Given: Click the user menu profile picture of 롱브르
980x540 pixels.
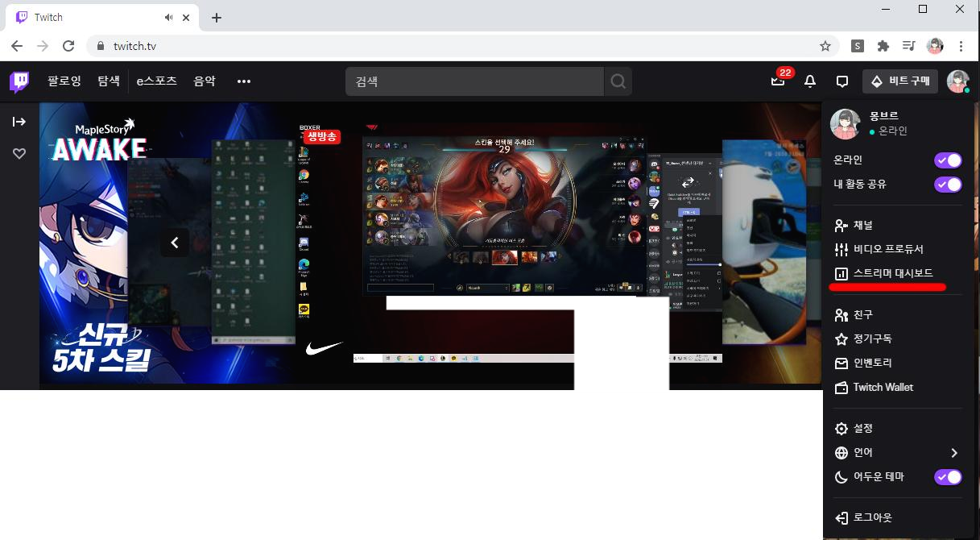Looking at the screenshot, I should (x=846, y=124).
